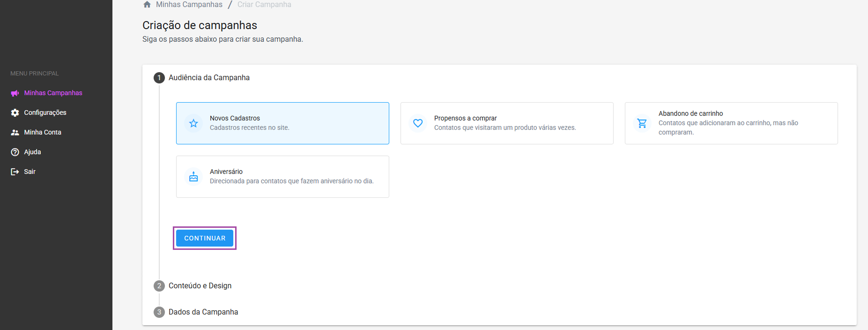
Task: Click the logout arrow icon for Sair
Action: (x=15, y=172)
